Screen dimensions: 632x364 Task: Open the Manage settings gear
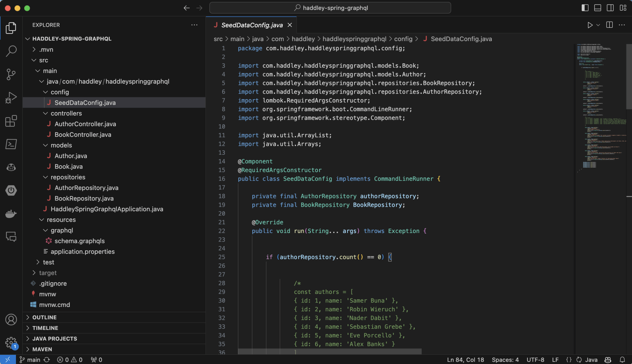click(x=11, y=343)
